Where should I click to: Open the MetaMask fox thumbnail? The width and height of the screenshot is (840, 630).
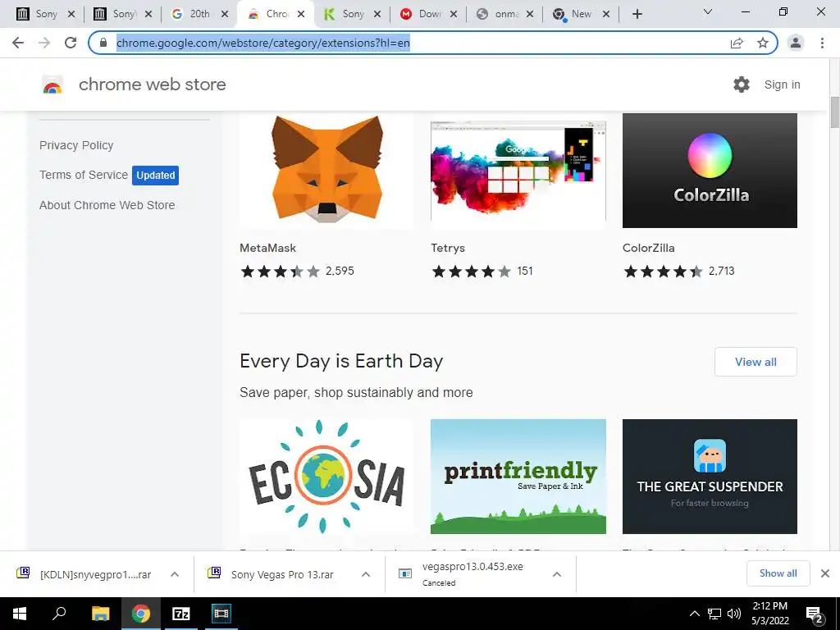[326, 171]
